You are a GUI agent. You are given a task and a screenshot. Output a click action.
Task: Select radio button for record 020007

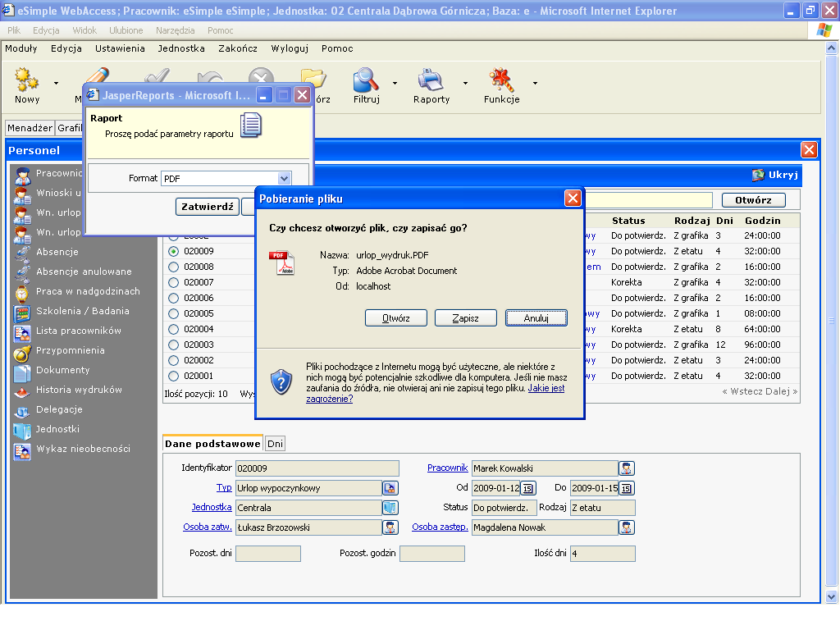tap(174, 282)
